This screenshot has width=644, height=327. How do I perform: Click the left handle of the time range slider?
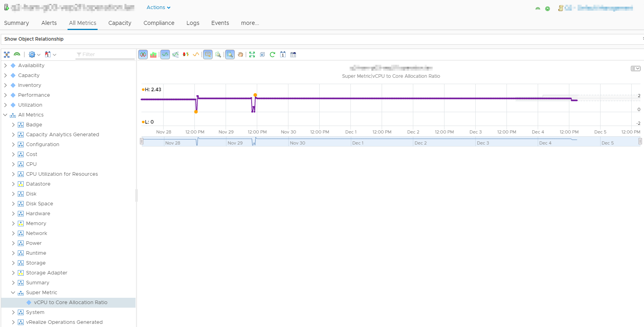point(142,141)
